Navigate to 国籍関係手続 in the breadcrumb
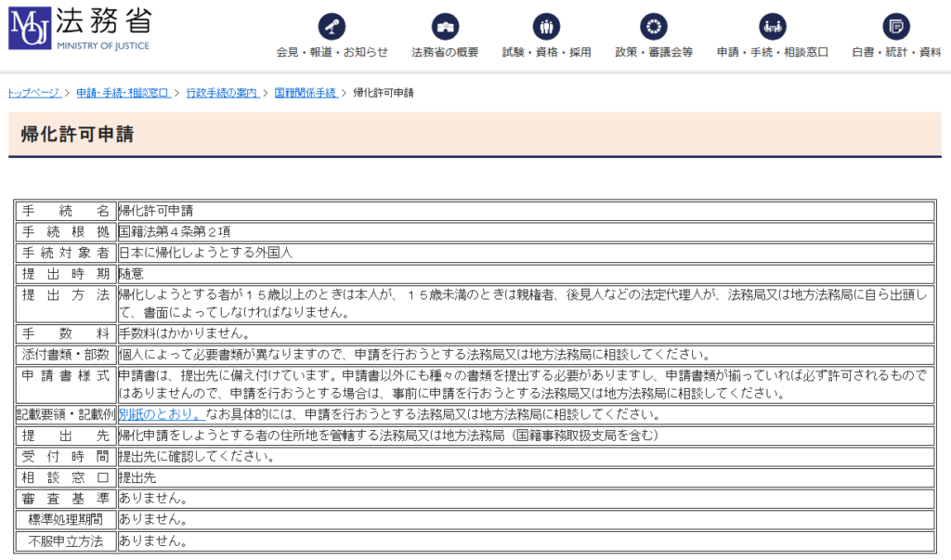This screenshot has height=560, width=951. point(306,93)
